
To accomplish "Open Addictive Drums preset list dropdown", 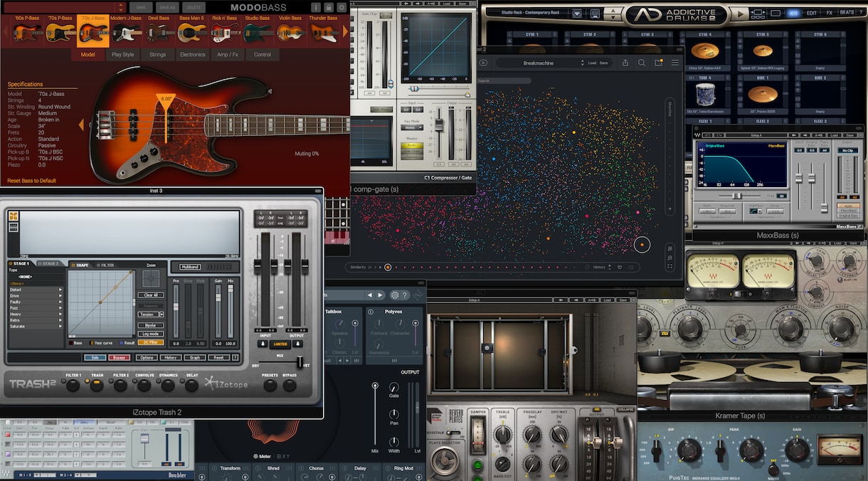I will [x=576, y=14].
